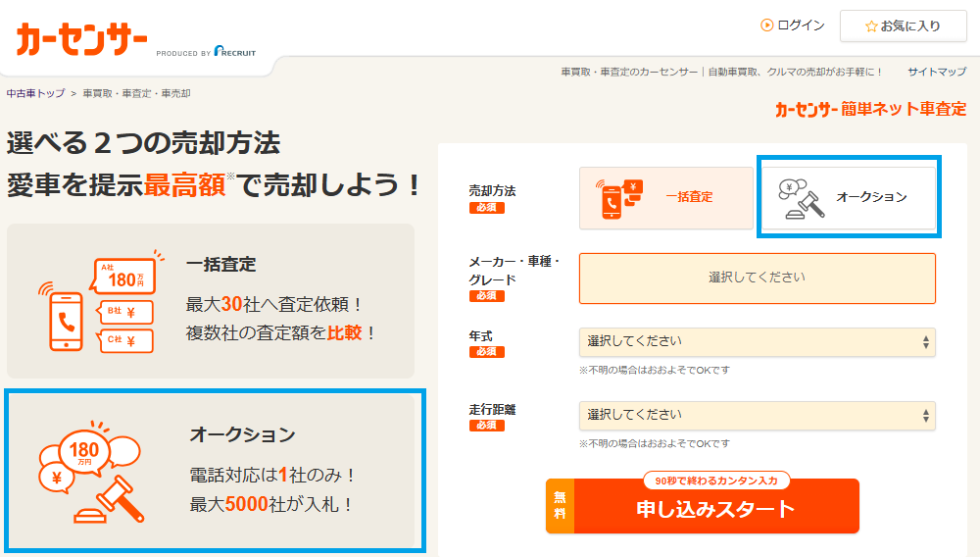980x557 pixels.
Task: Click the 愛車を提示最高額で売却しよう！ headline
Action: (215, 185)
